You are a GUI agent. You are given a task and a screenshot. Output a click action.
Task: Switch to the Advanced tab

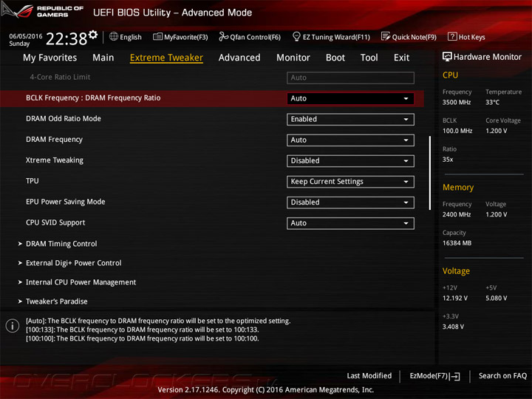pos(239,58)
